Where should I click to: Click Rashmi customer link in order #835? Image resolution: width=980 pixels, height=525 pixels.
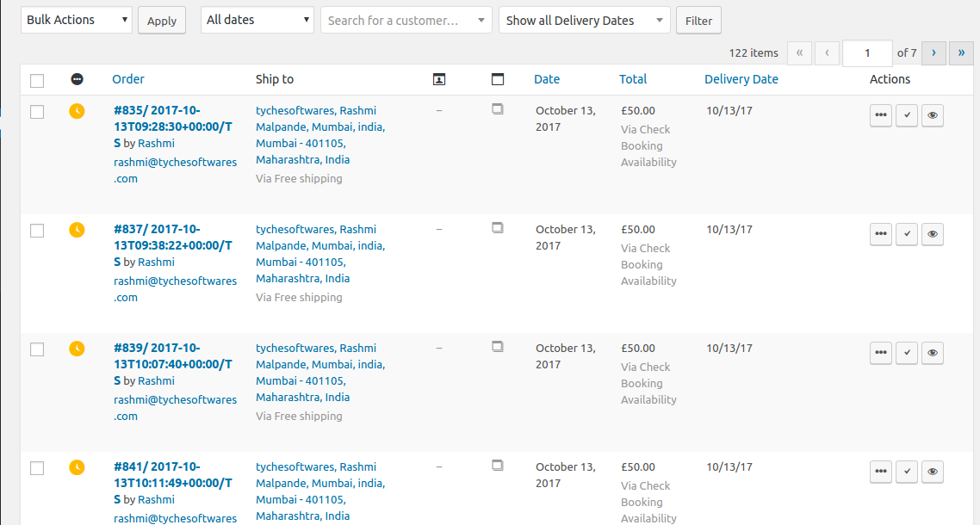156,143
